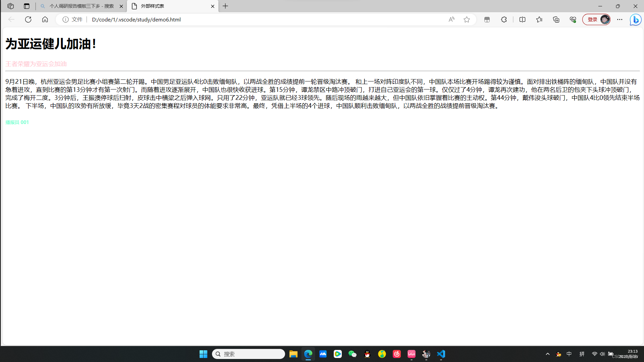Toggle input method language indicator 中
644x362 pixels.
point(569,354)
